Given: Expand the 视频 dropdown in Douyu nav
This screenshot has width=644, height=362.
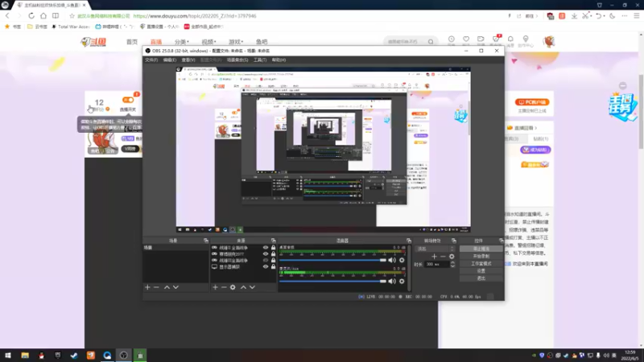Looking at the screenshot, I should tap(208, 42).
